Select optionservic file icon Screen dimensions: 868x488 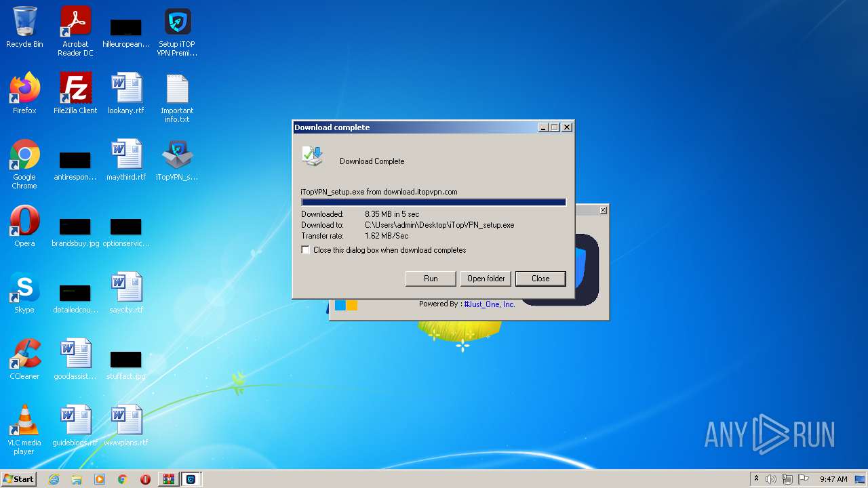pos(126,232)
